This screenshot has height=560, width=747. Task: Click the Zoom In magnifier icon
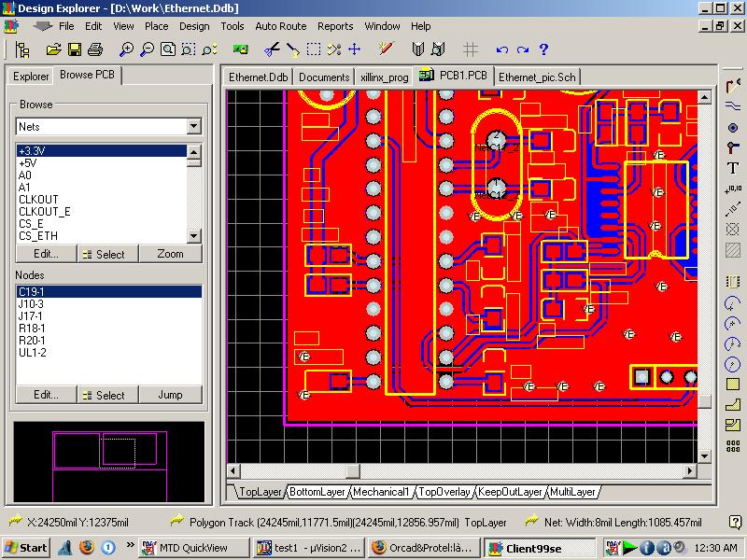coord(127,49)
